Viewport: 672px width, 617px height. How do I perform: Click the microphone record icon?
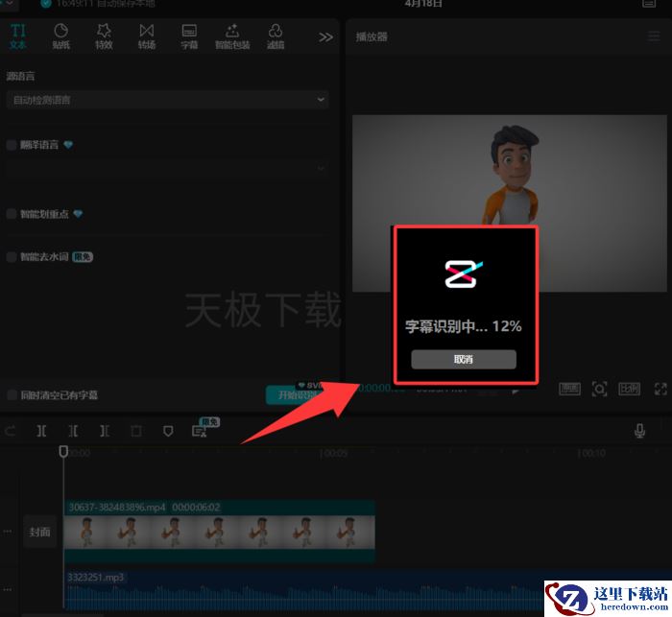(x=639, y=431)
